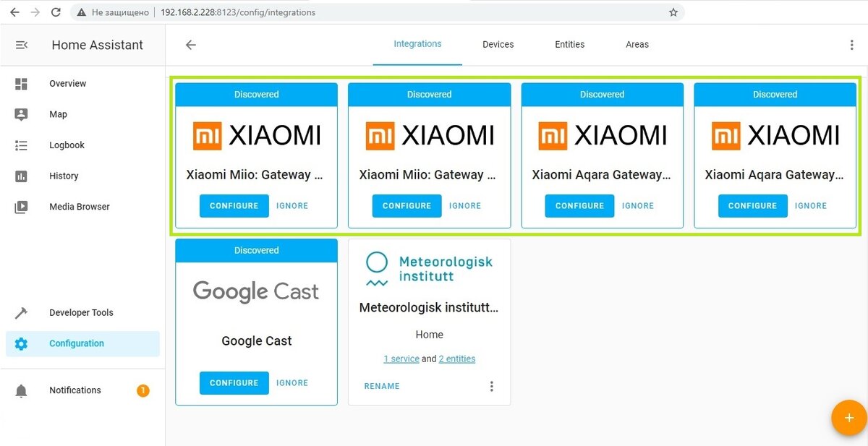
Task: Click the back arrow above the integration cards
Action: point(190,44)
